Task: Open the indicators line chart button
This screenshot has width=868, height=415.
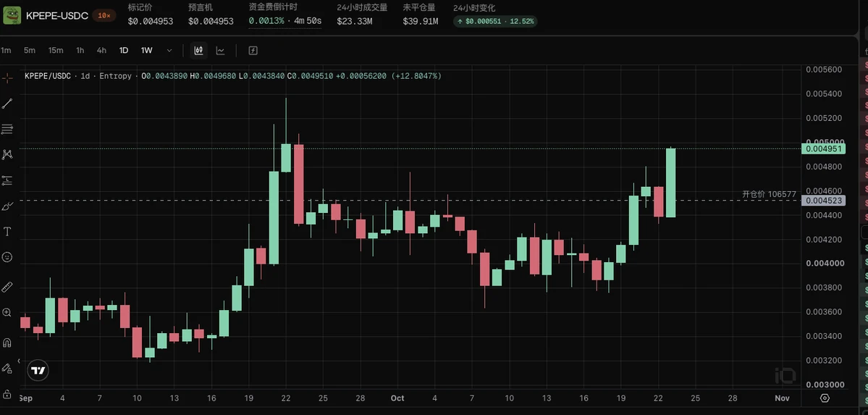Action: pyautogui.click(x=220, y=51)
